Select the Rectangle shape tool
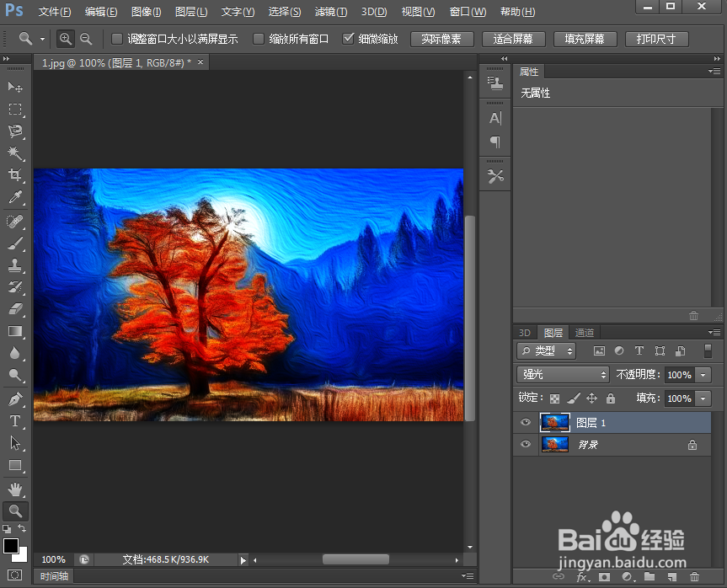This screenshot has height=588, width=727. [x=15, y=465]
